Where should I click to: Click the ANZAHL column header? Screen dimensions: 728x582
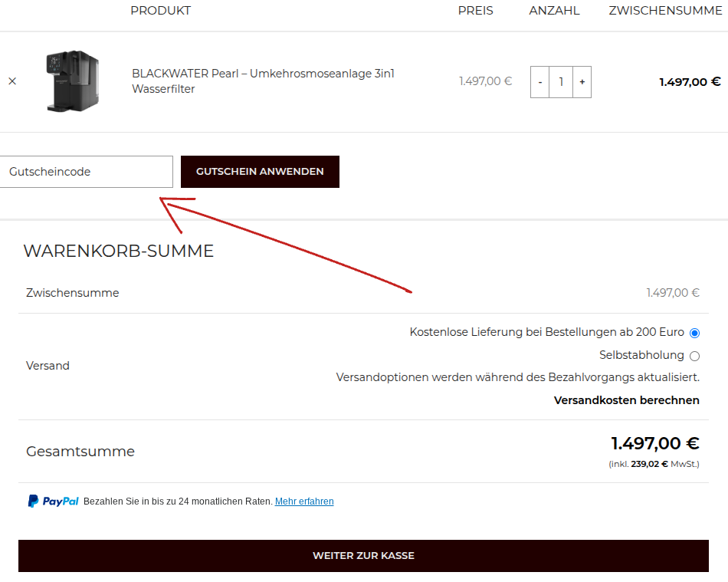(x=554, y=11)
